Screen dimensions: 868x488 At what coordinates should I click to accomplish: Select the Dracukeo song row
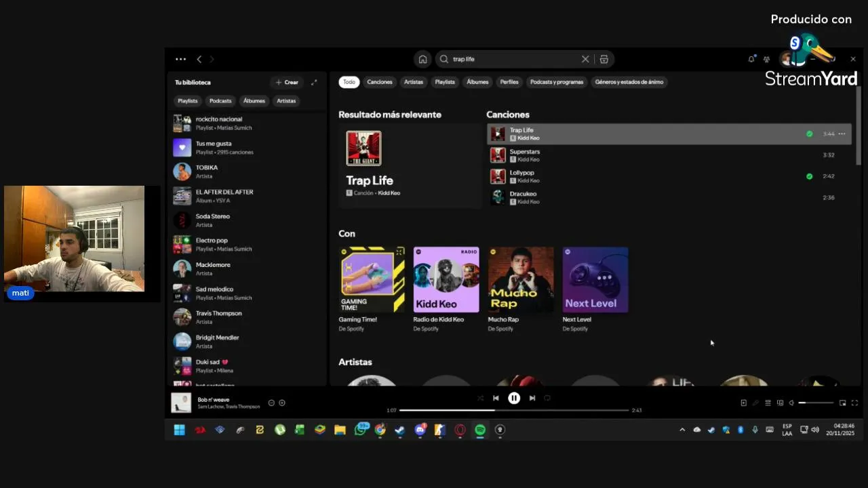click(669, 197)
